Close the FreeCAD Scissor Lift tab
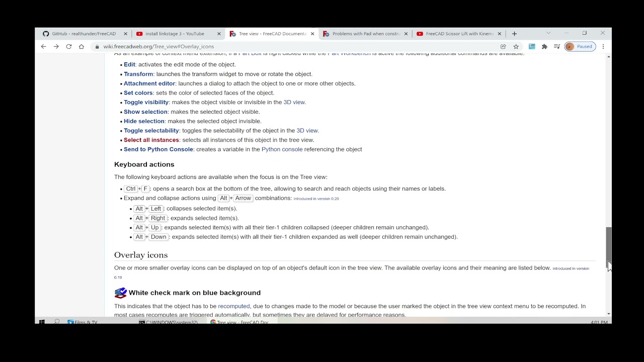644x362 pixels. [x=500, y=34]
